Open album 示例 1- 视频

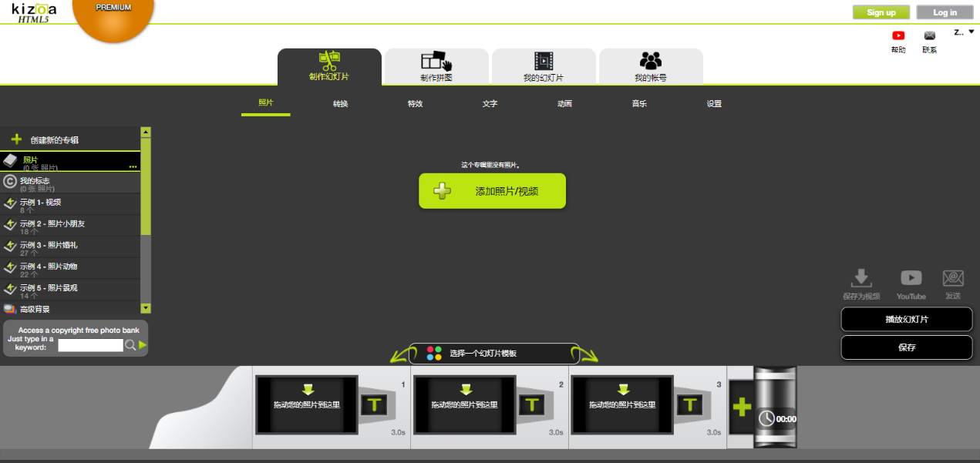(70, 204)
